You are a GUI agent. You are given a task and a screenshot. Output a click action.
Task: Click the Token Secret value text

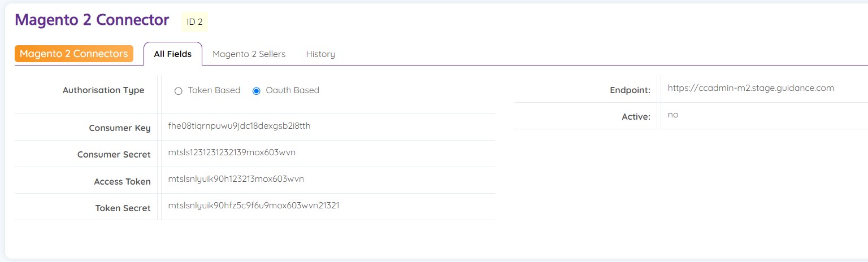pos(254,206)
